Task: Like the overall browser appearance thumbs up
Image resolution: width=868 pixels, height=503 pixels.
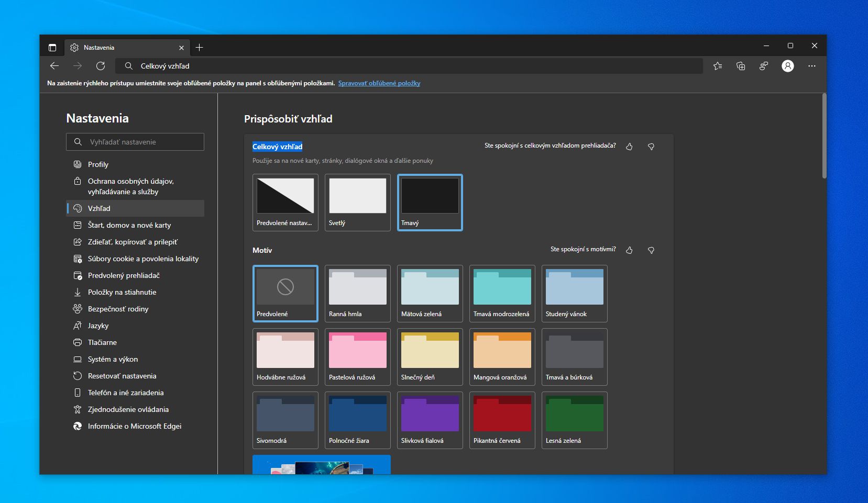Action: (x=629, y=147)
